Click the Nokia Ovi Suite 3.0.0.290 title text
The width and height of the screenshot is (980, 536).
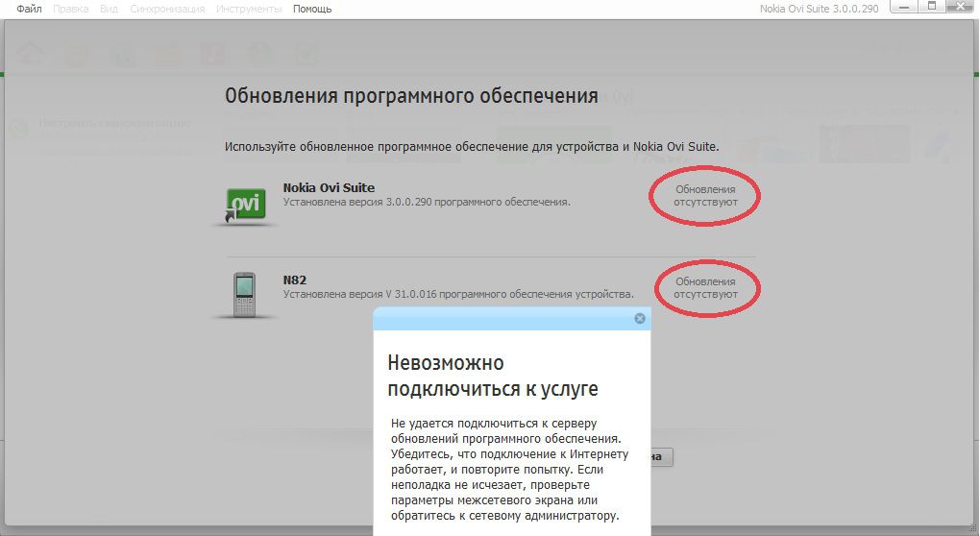819,9
